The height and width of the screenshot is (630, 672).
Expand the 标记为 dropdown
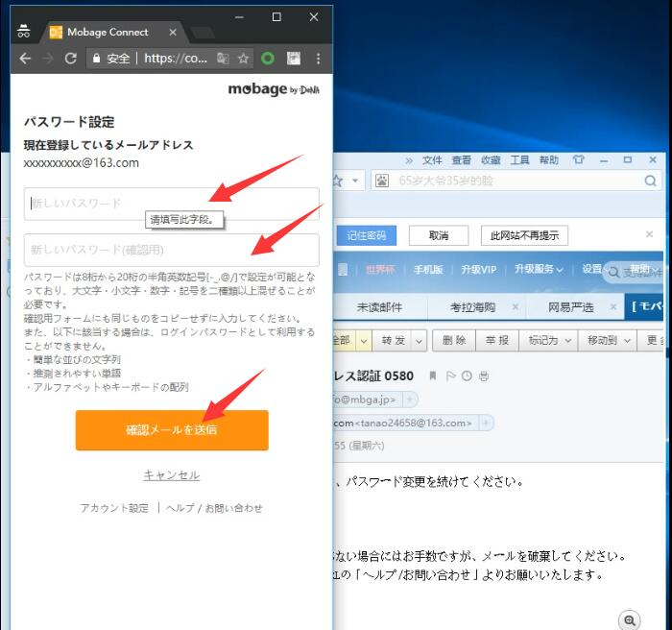(549, 341)
